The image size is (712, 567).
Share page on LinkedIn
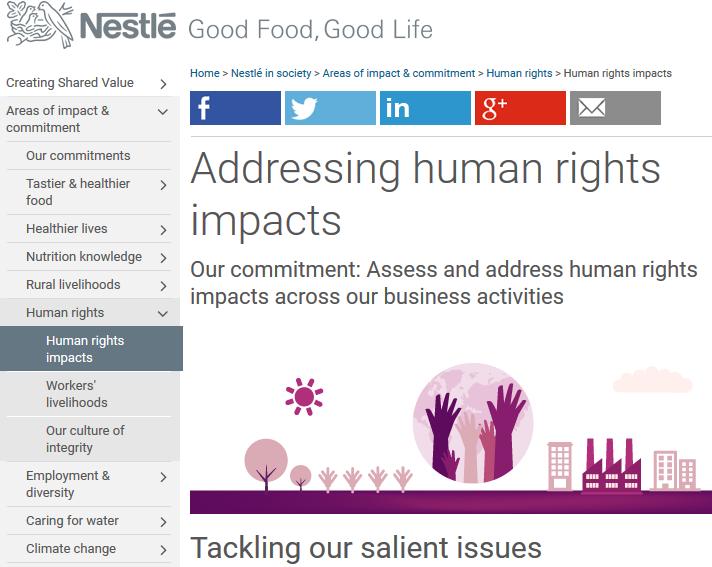[x=425, y=108]
